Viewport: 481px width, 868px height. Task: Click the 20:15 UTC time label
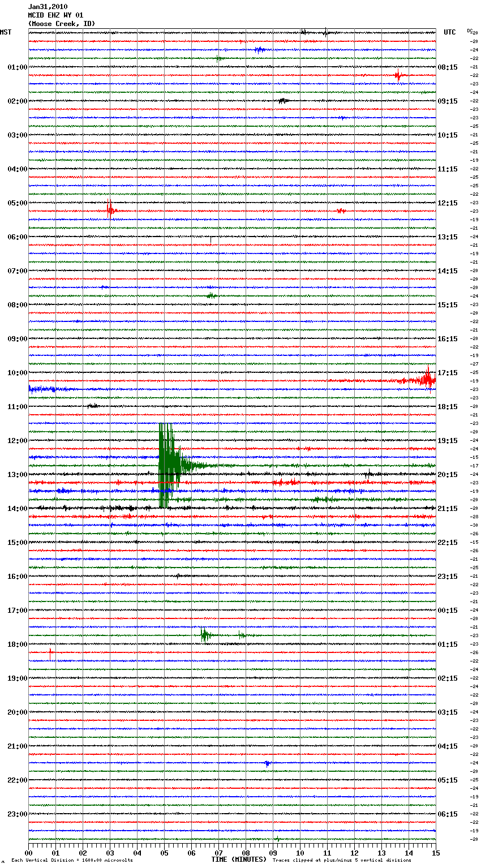point(448,475)
